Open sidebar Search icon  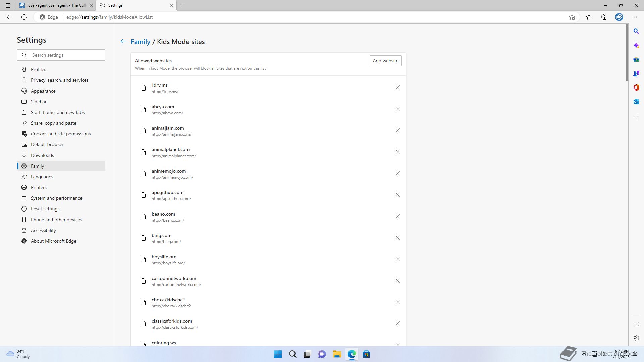click(636, 31)
